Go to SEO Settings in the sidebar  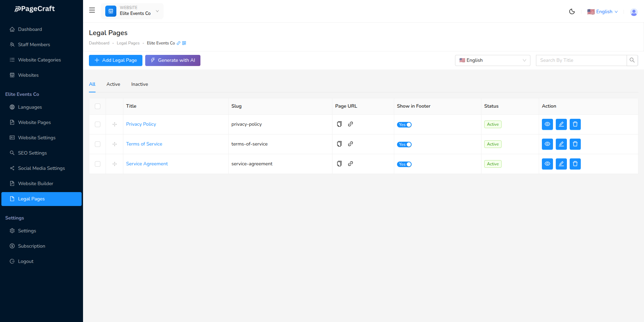(32, 153)
